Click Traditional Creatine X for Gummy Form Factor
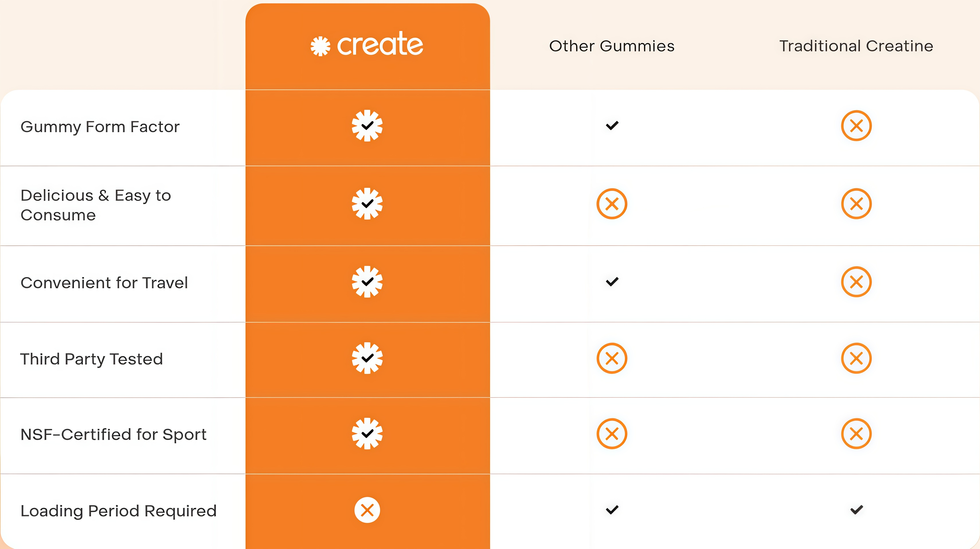 coord(856,126)
